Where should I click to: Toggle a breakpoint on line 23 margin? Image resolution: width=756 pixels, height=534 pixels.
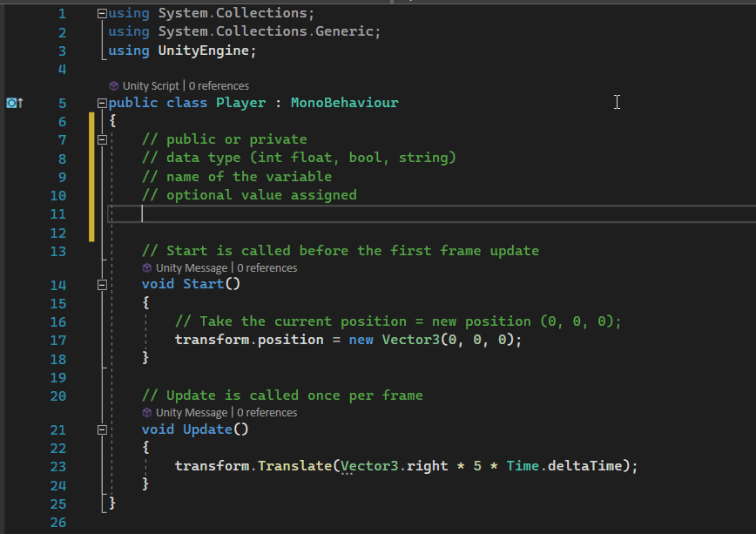tap(10, 466)
